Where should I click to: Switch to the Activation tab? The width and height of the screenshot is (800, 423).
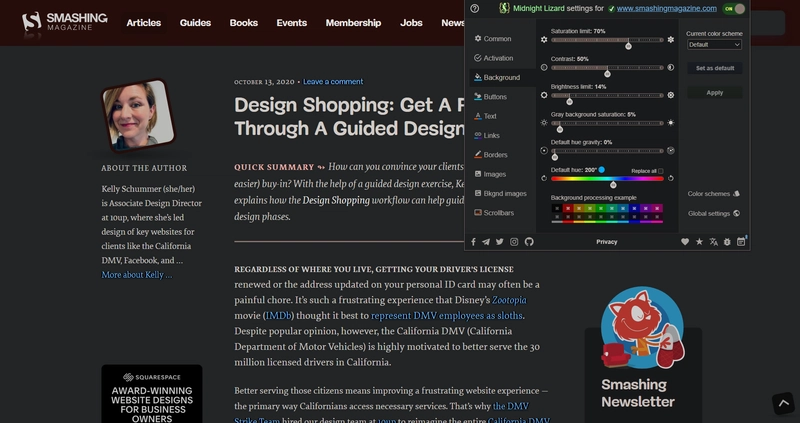(502, 58)
